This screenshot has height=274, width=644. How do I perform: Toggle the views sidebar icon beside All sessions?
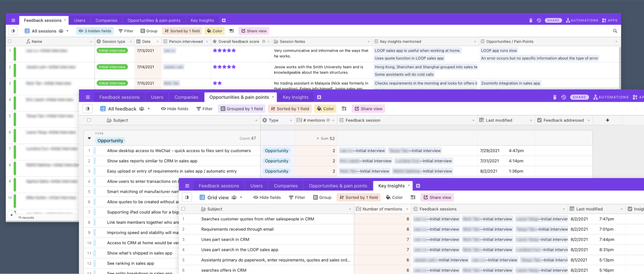click(13, 31)
